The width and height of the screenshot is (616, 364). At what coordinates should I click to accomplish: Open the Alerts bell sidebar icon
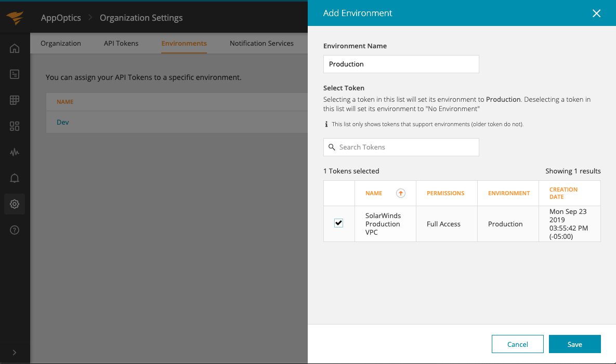(15, 178)
